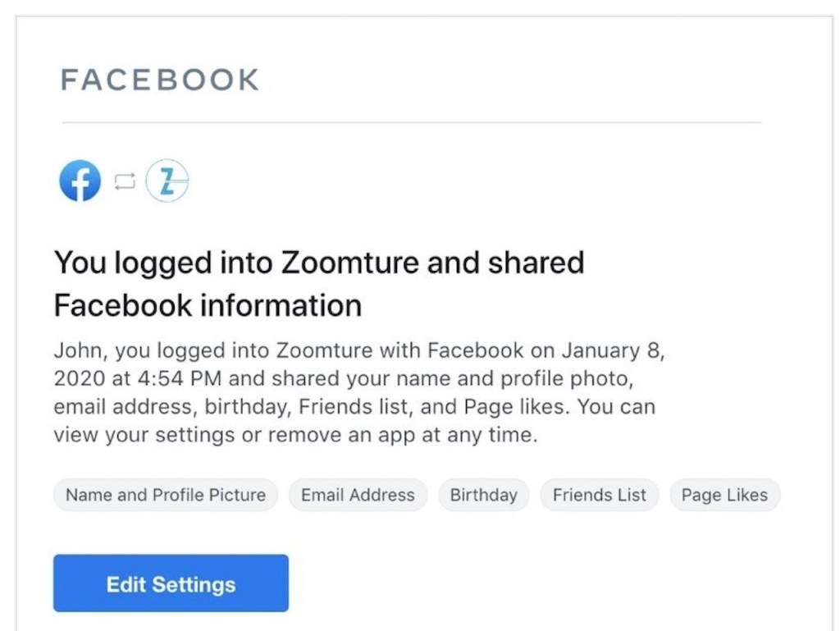Select the Name and Profile Picture chip
This screenshot has width=840, height=631.
click(x=166, y=495)
